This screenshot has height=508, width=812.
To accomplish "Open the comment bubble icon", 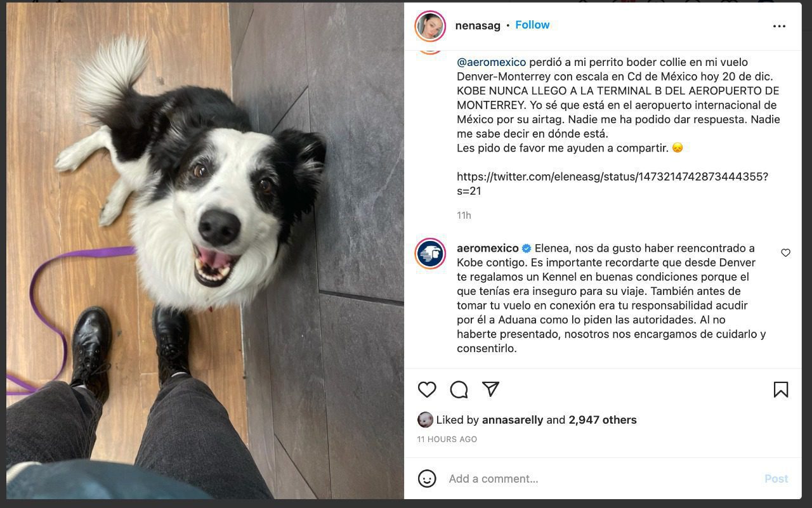I will [459, 389].
